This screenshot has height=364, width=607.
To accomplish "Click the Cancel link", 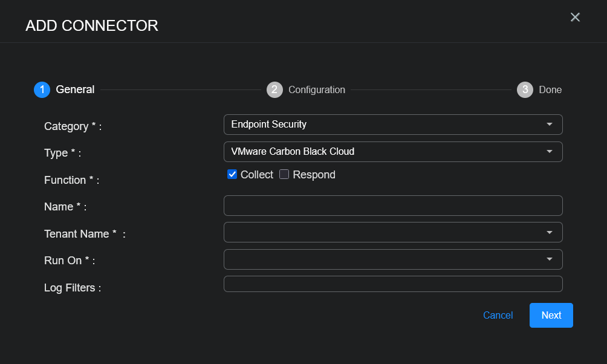I will coord(498,316).
